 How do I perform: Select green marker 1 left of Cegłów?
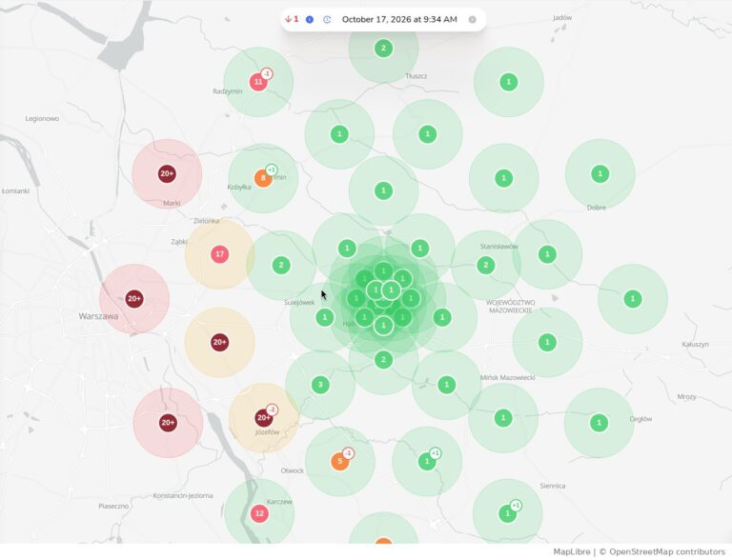599,423
